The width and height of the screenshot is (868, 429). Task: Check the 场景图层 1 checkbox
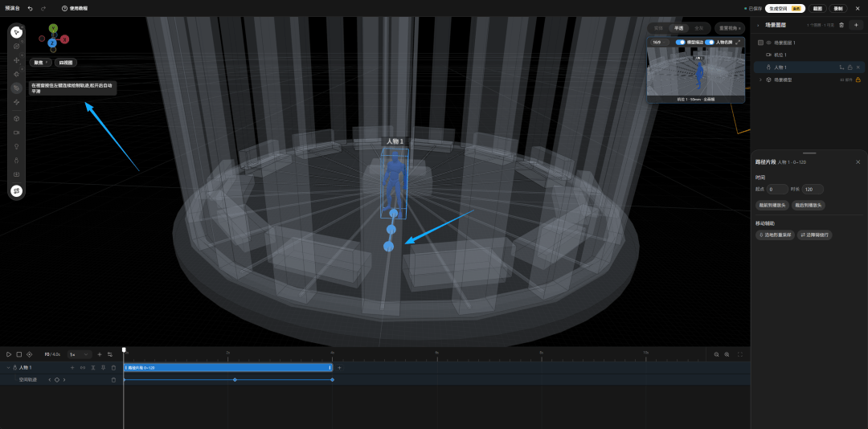[760, 43]
